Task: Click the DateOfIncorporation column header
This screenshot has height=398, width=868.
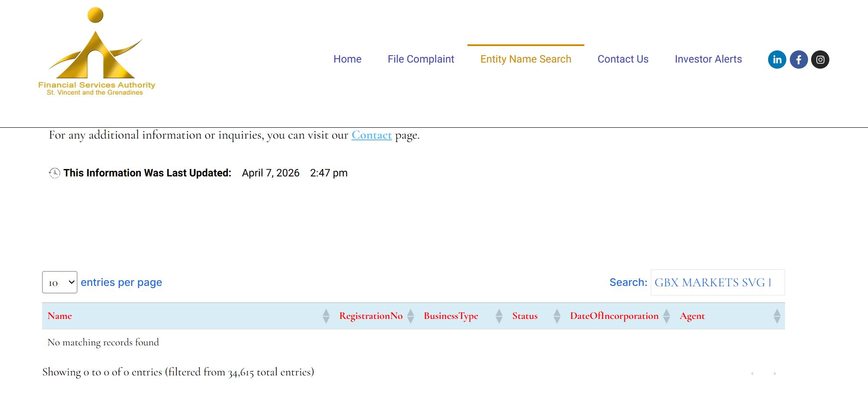Action: click(x=620, y=316)
